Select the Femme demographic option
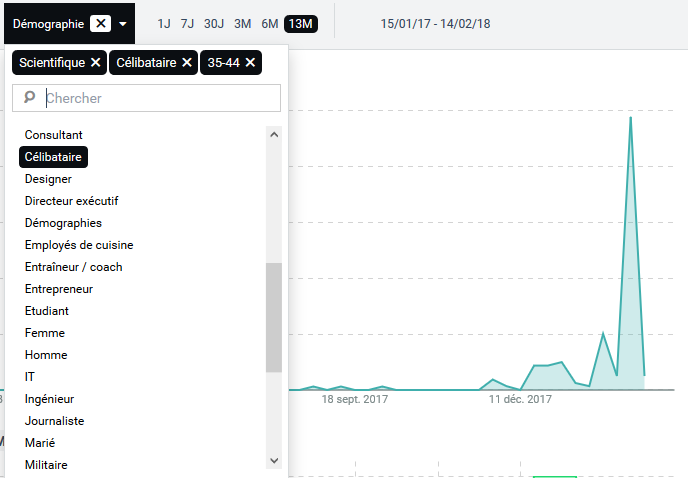The image size is (688, 478). [45, 333]
